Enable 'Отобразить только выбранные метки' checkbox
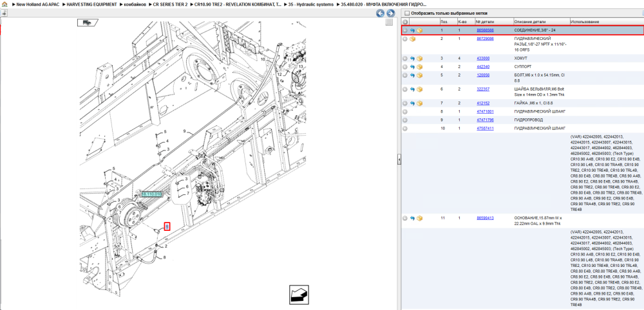 [x=406, y=13]
